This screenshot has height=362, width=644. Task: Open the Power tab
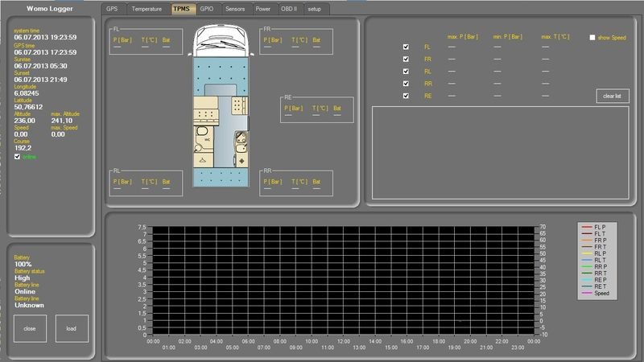coord(262,9)
